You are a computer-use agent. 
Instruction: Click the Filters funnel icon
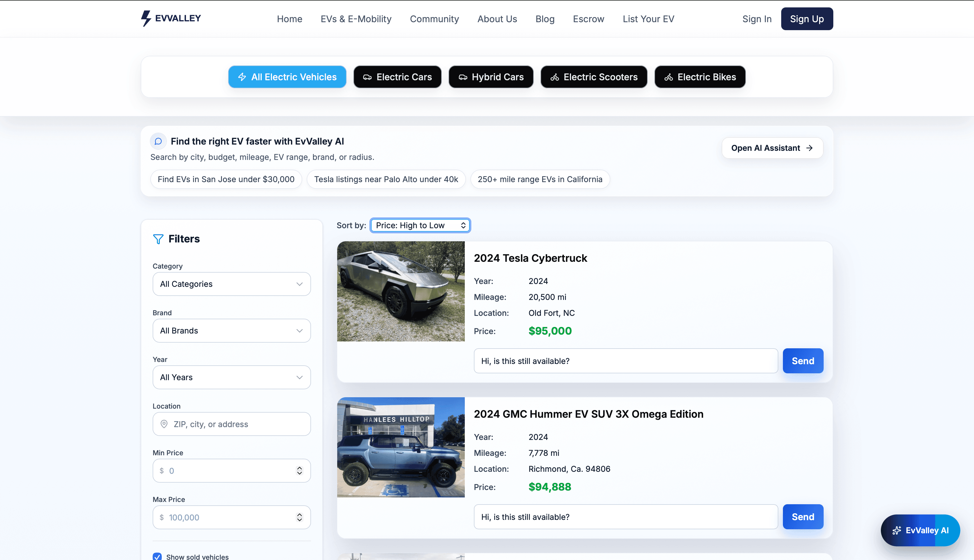pos(158,239)
